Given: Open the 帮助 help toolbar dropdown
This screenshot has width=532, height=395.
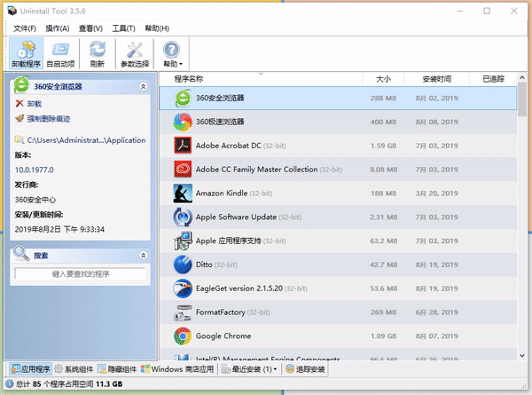Looking at the screenshot, I should [172, 53].
